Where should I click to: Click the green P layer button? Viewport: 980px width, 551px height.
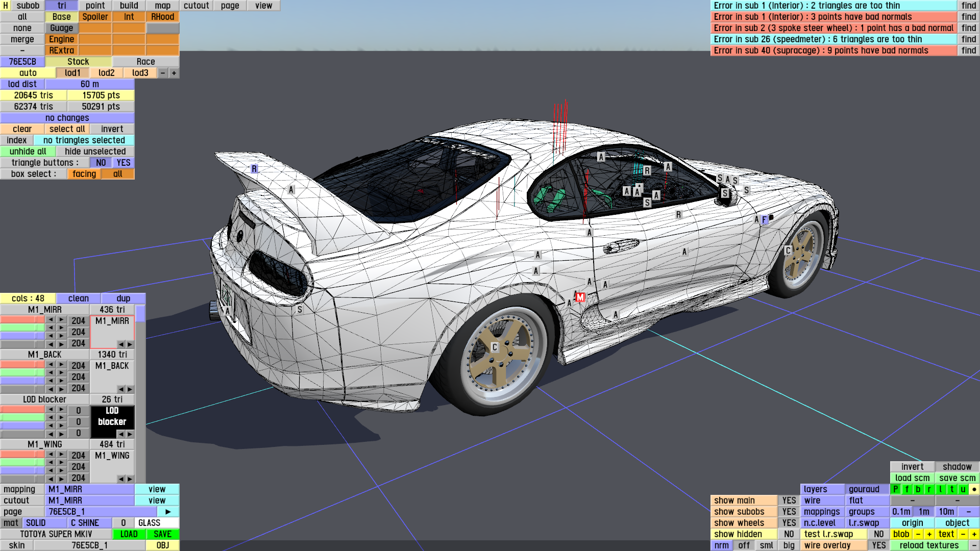tap(895, 489)
